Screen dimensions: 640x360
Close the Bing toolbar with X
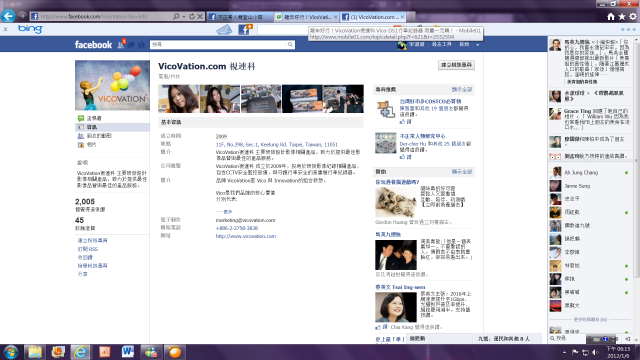(x=5, y=29)
